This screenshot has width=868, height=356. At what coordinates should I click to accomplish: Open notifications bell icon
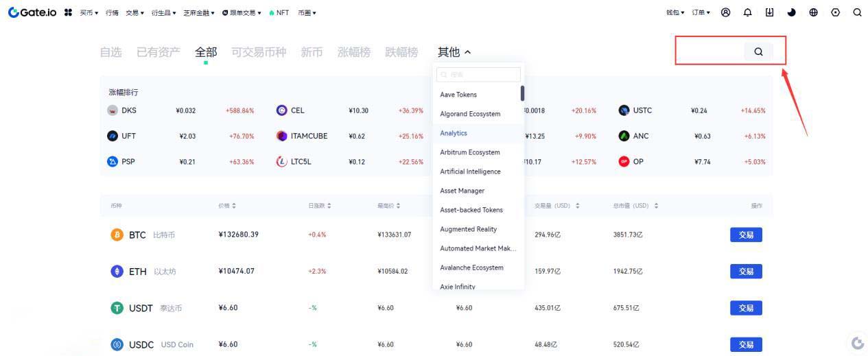click(x=747, y=12)
